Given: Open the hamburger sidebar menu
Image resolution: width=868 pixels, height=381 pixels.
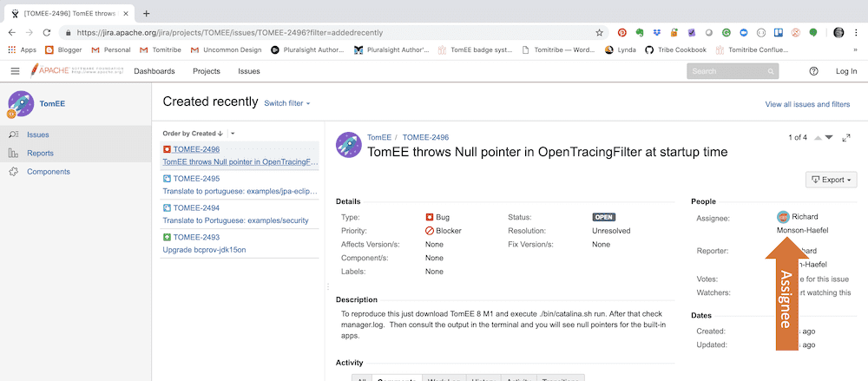Looking at the screenshot, I should click(15, 71).
